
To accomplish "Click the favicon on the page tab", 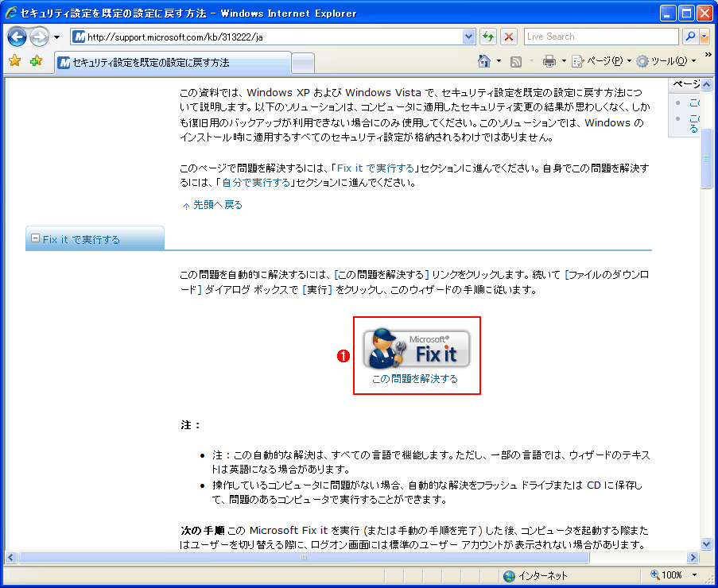I will (x=64, y=63).
